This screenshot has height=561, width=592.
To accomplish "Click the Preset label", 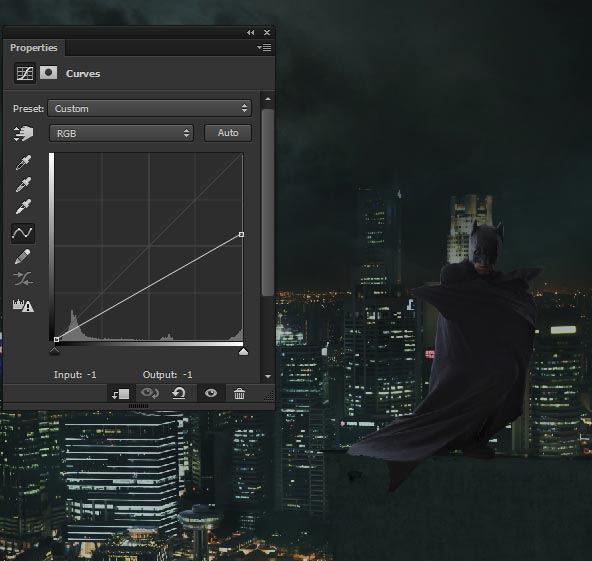I will click(x=28, y=109).
